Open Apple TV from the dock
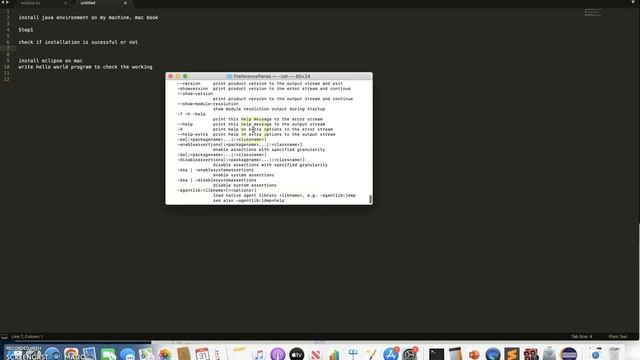 click(x=297, y=354)
